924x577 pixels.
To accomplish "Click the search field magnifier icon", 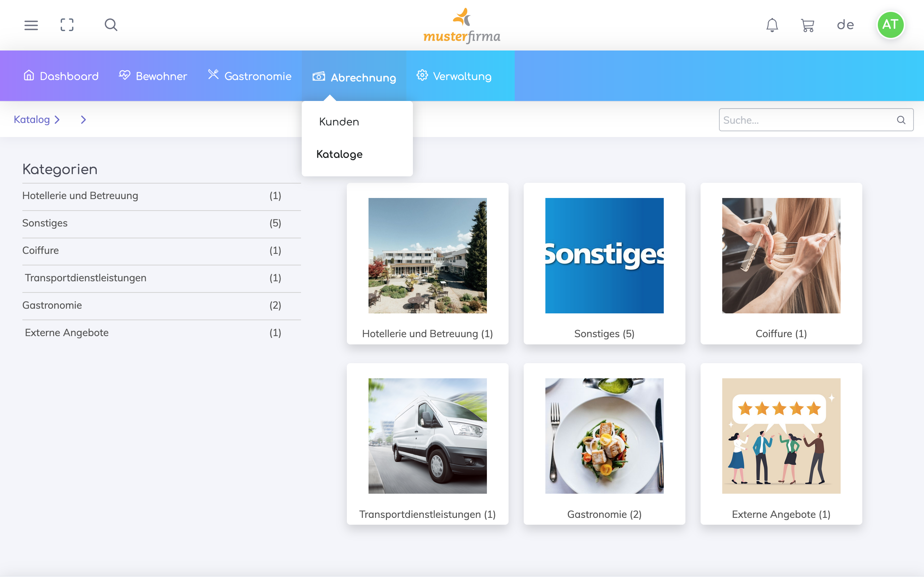I will [901, 120].
